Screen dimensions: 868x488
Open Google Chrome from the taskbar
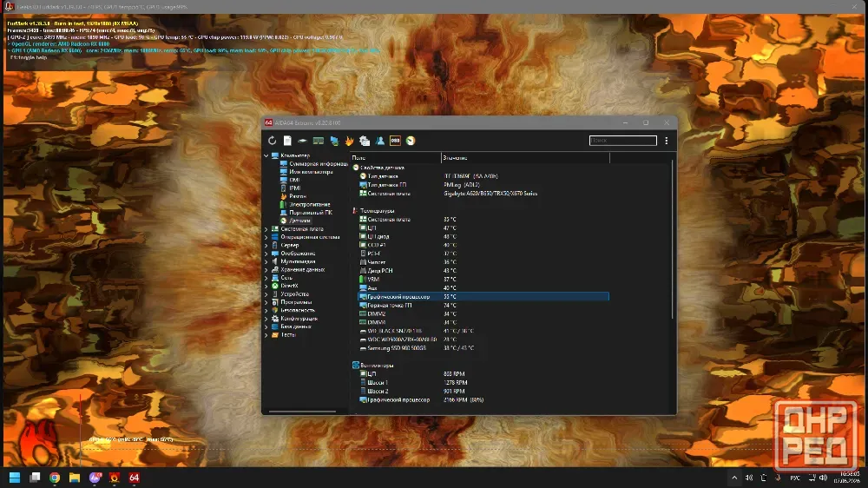tap(54, 478)
